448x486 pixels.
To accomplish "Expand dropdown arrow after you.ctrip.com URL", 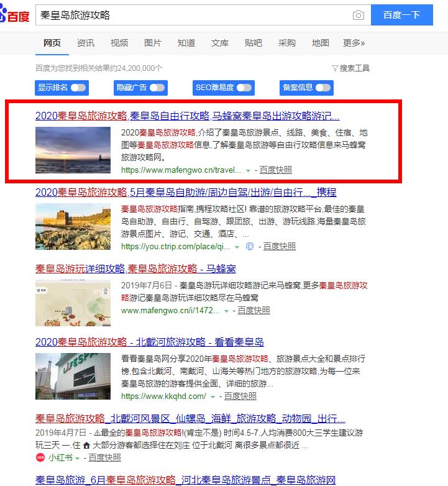I will 237,247.
